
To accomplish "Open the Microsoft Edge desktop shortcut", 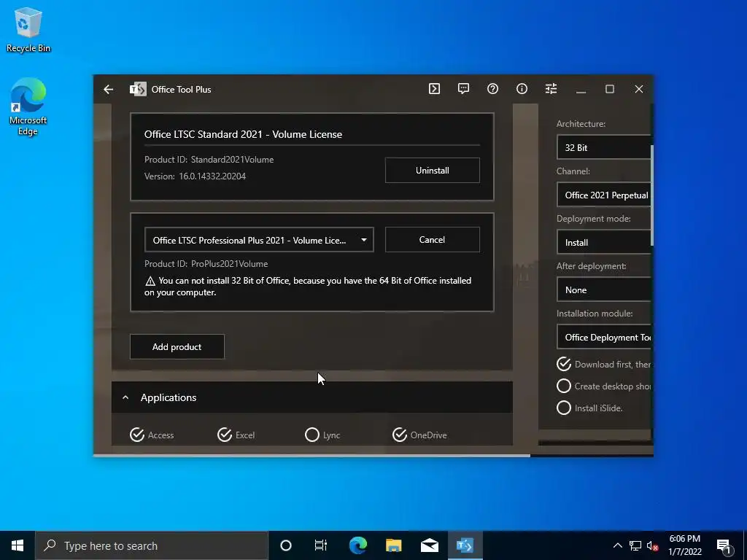I will click(x=28, y=106).
